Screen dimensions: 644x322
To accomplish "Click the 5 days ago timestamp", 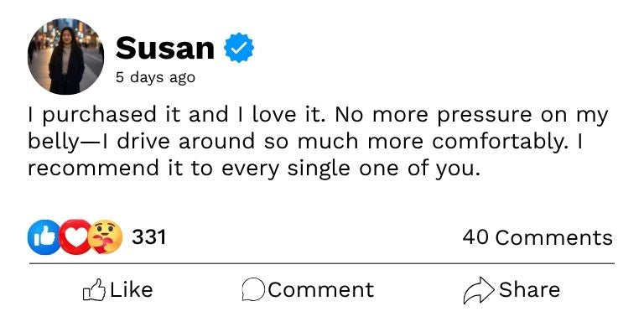I will click(x=155, y=77).
